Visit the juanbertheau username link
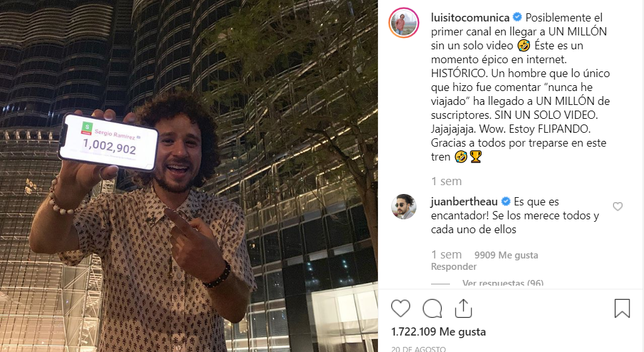644x352 pixels. point(464,202)
